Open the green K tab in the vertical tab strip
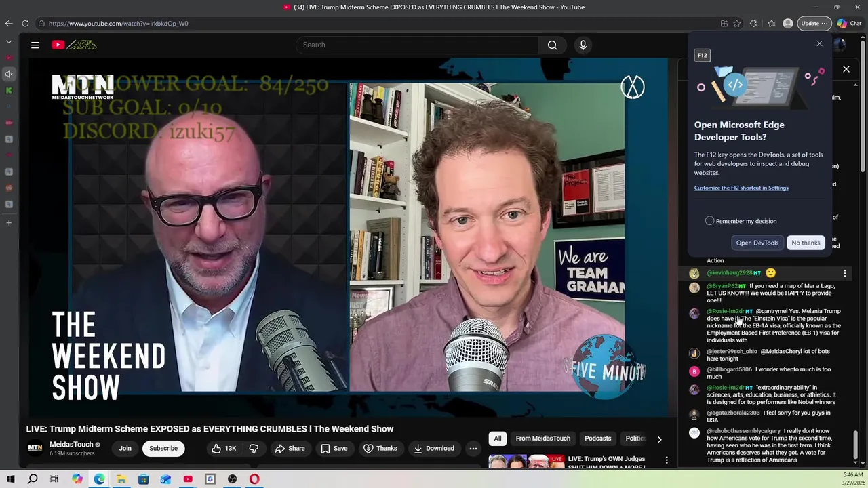The width and height of the screenshot is (868, 488). 9,90
